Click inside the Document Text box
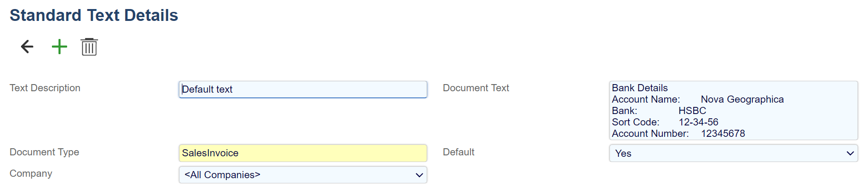 pos(809,114)
